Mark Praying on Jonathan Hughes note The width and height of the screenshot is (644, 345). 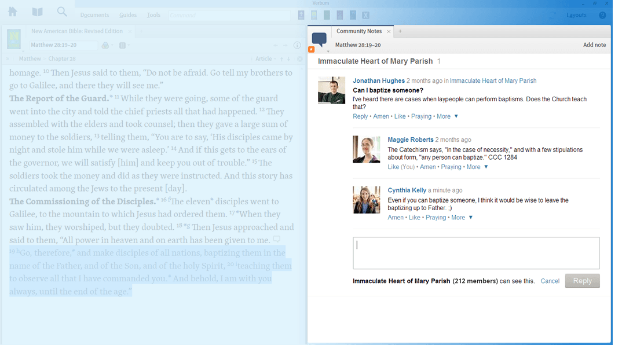pyautogui.click(x=421, y=117)
